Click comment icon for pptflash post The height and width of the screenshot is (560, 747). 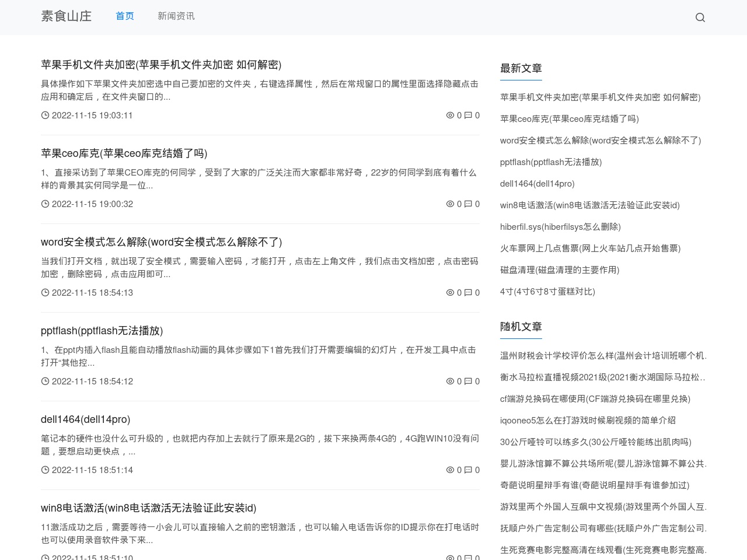tap(468, 381)
